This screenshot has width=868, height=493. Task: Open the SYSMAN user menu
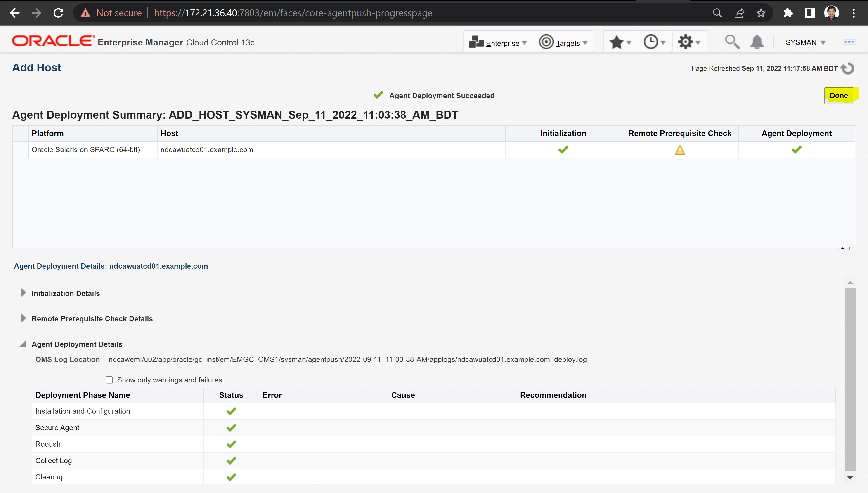tap(805, 43)
